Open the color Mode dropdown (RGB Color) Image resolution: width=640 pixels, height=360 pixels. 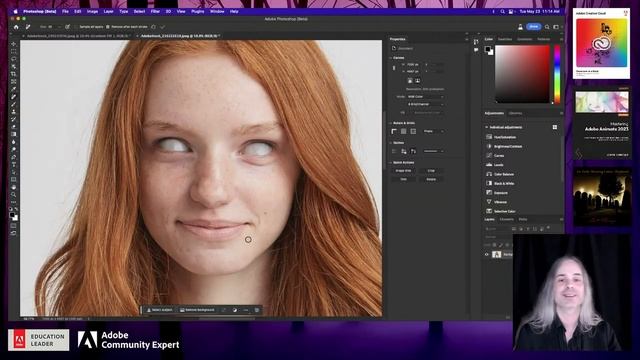426,97
